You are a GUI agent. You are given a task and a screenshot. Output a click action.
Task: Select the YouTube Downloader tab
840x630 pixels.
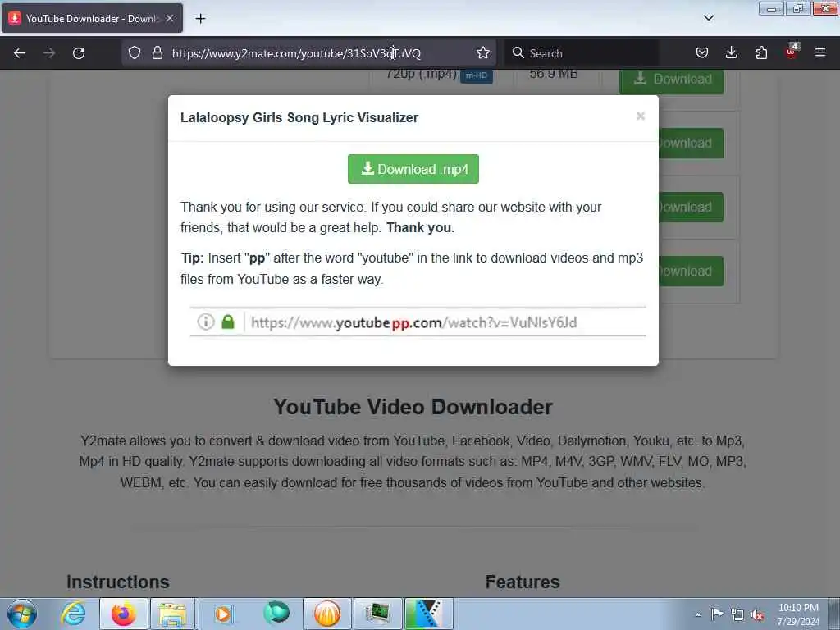92,18
